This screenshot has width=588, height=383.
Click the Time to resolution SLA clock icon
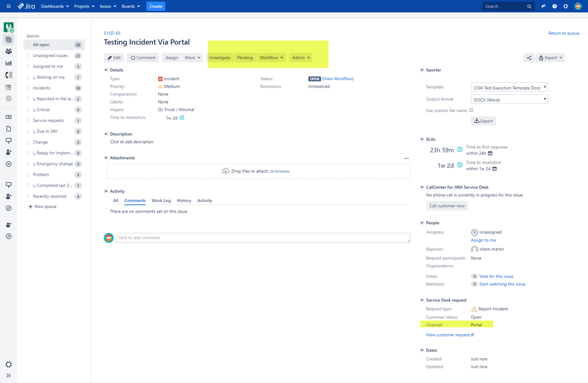click(460, 165)
